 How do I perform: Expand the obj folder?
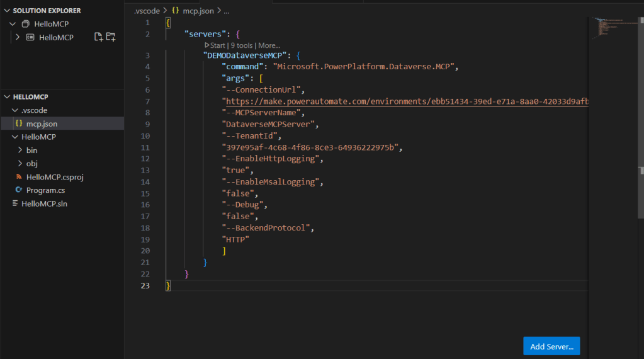point(20,164)
